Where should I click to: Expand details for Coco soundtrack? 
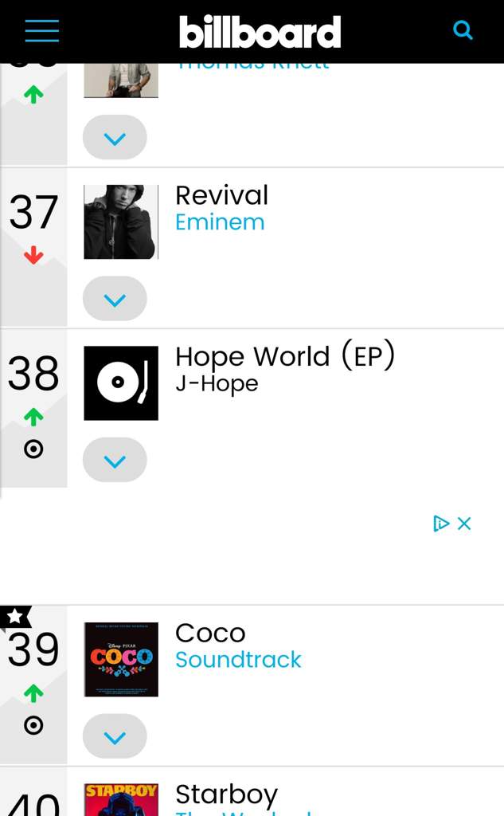coord(115,736)
